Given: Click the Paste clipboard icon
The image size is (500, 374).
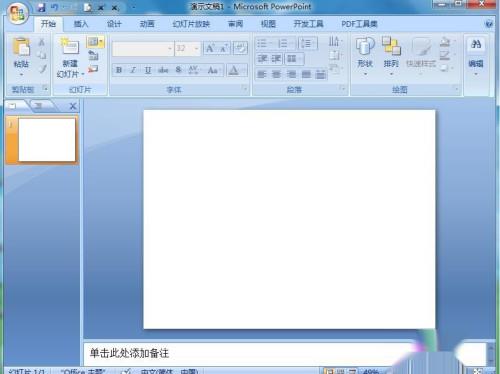Looking at the screenshot, I should tap(21, 47).
